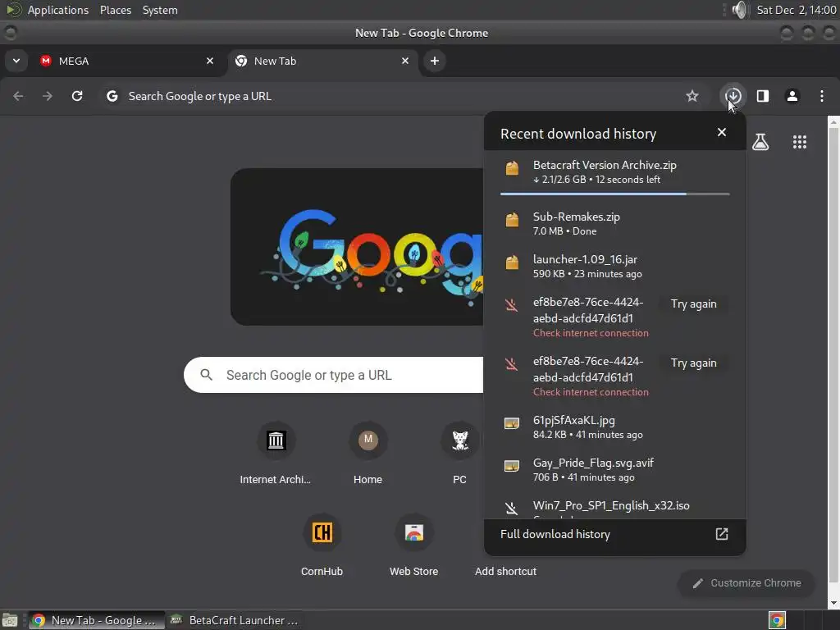Open the Home shortcut
The width and height of the screenshot is (840, 630).
367,454
